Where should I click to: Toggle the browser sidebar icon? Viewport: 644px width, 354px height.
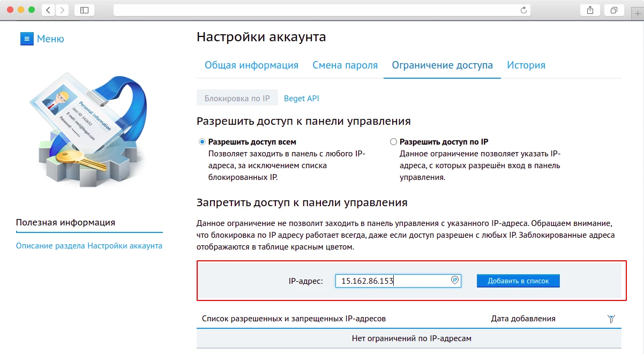click(85, 10)
